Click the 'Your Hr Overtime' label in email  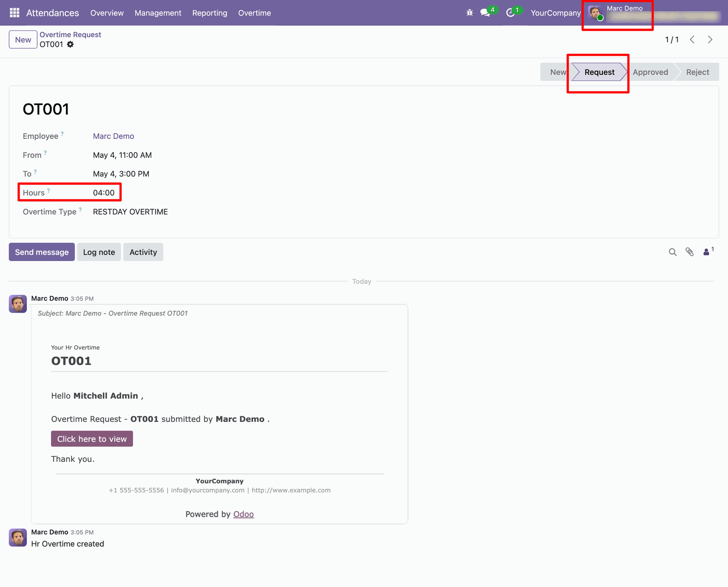point(75,348)
